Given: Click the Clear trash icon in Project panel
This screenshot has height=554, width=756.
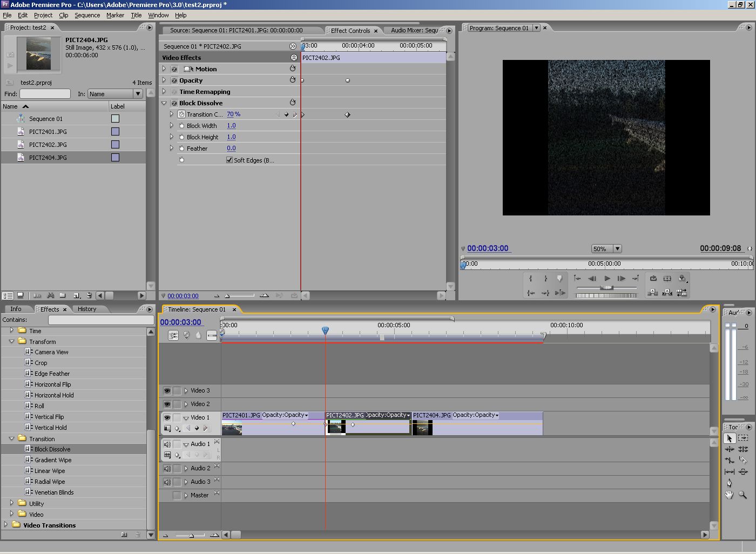Looking at the screenshot, I should tap(89, 296).
